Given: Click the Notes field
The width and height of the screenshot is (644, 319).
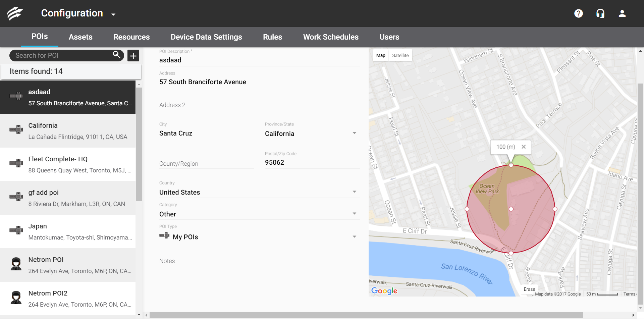Looking at the screenshot, I should click(259, 261).
